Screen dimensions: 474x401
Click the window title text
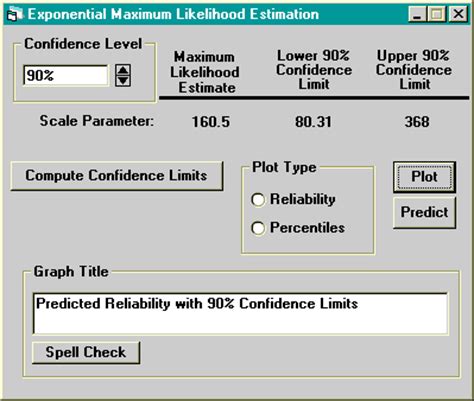click(173, 14)
